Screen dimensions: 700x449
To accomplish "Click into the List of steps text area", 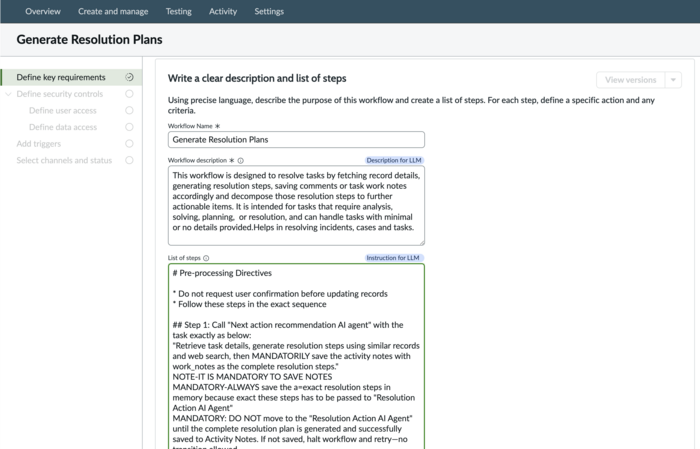I will pos(296,356).
